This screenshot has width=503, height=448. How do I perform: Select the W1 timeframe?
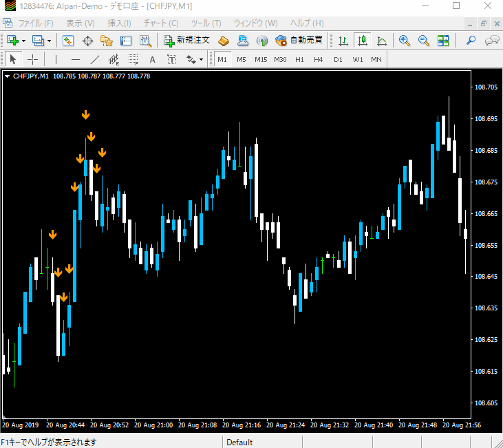tap(358, 59)
